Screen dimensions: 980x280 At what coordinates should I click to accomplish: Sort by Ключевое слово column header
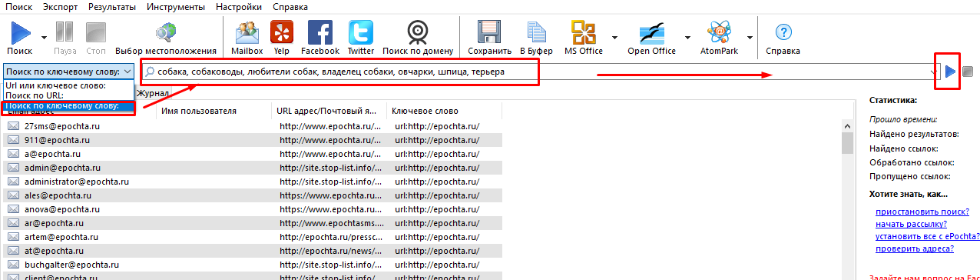pyautogui.click(x=444, y=111)
